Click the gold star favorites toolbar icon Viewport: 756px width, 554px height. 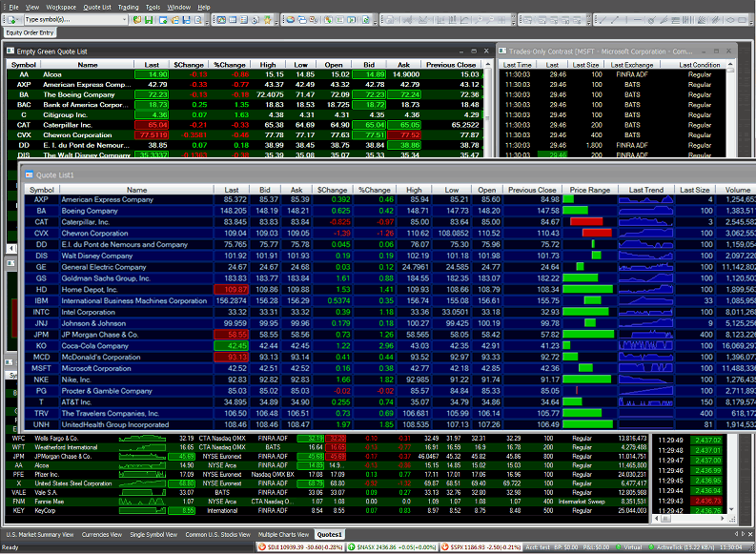coord(267,20)
